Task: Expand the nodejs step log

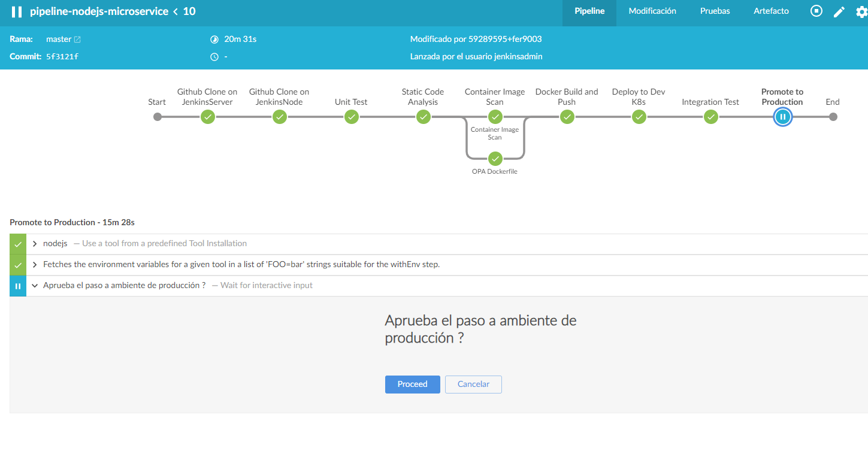Action: coord(35,244)
